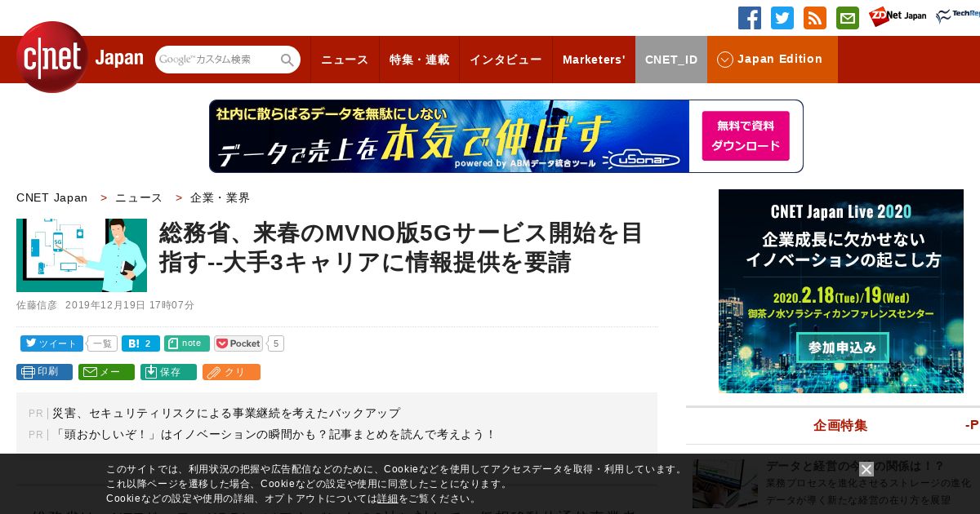Click the Pocket count of 5

click(276, 343)
